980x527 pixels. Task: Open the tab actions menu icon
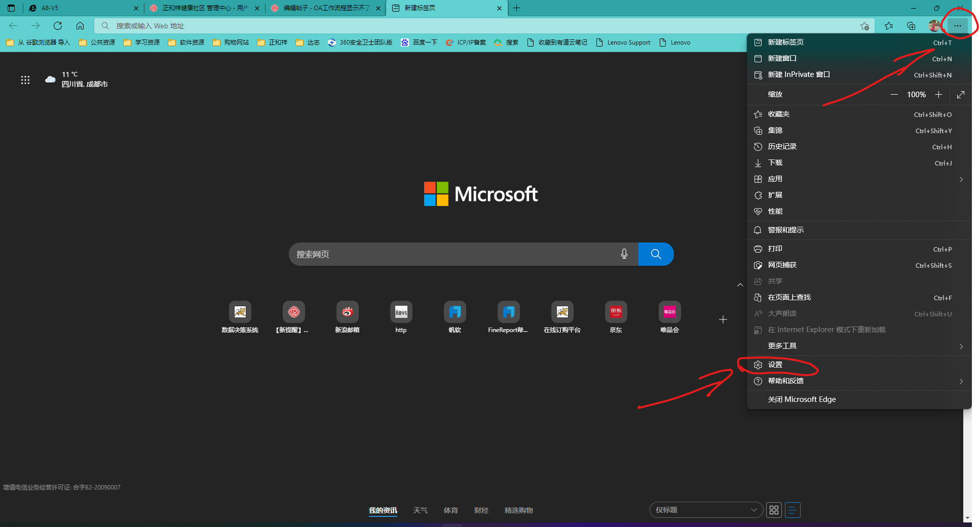click(11, 8)
